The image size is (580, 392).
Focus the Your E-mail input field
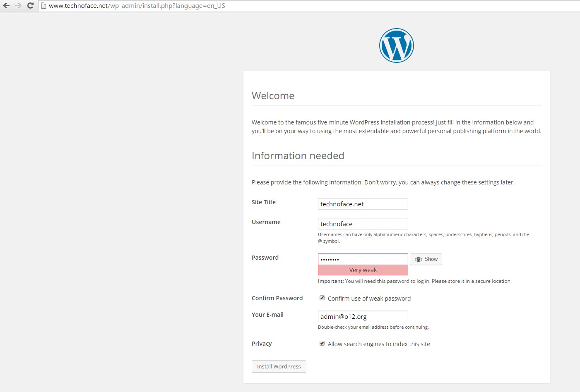coord(363,316)
